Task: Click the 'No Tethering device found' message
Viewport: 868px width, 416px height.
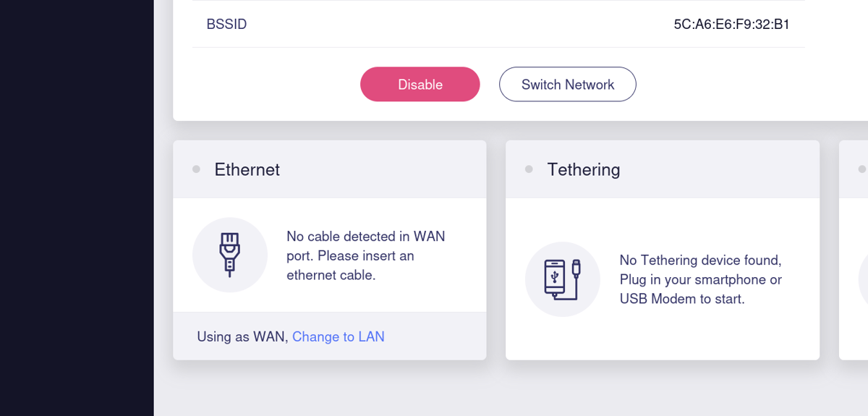Action: pos(700,279)
